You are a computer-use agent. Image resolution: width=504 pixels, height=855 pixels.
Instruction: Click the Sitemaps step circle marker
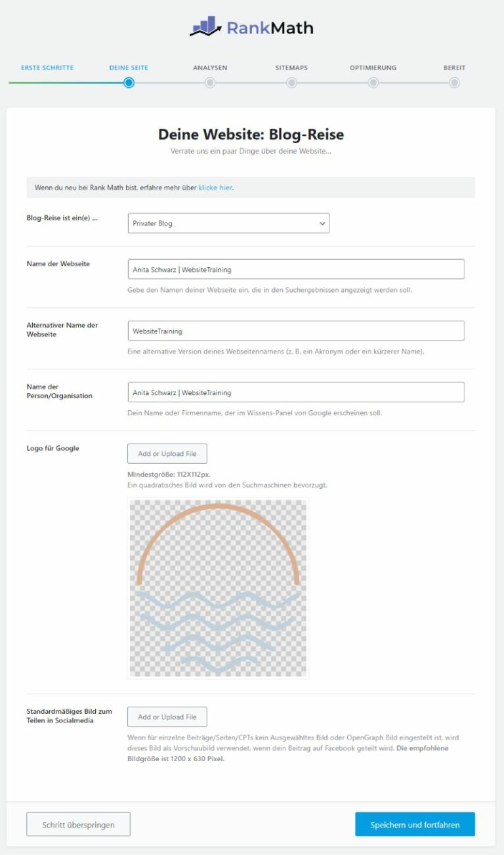(291, 83)
